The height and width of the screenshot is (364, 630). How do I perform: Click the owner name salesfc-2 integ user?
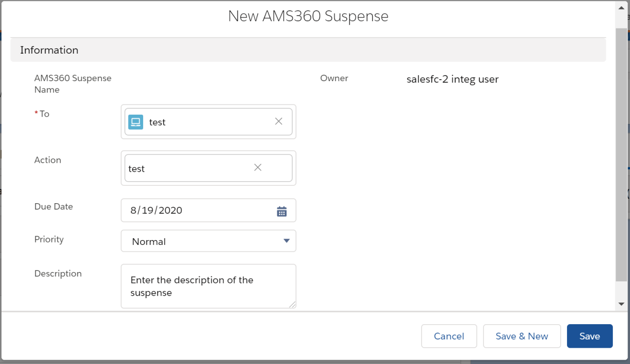pyautogui.click(x=452, y=79)
